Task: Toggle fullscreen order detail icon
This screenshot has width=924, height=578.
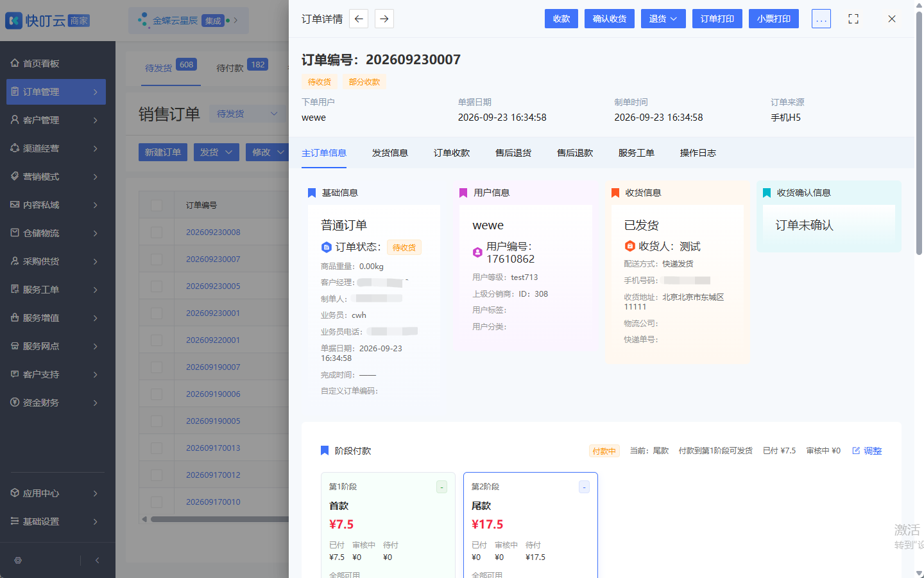Action: point(853,19)
